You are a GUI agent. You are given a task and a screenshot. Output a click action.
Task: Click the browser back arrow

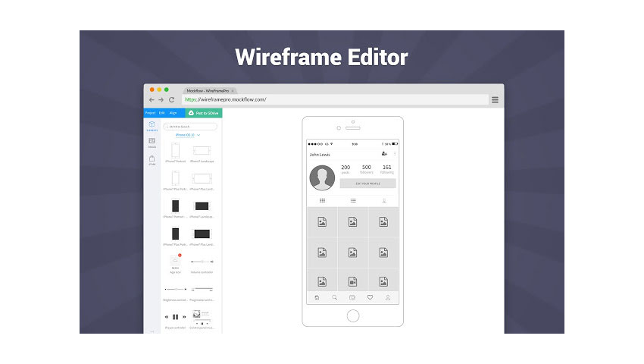click(152, 99)
